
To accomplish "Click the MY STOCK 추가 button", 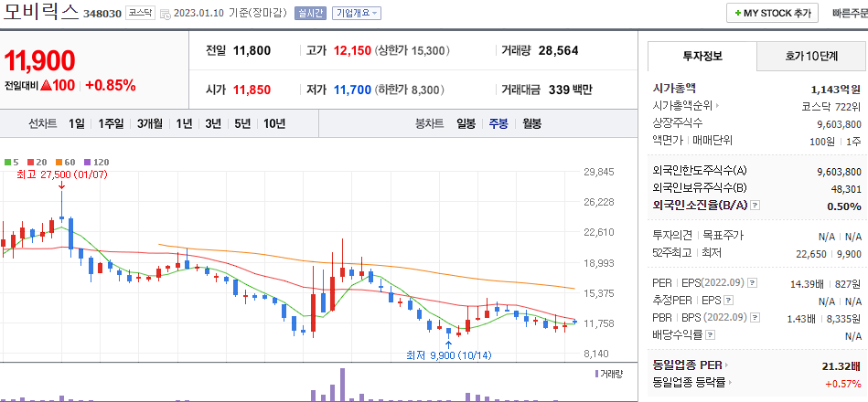I will coord(772,14).
